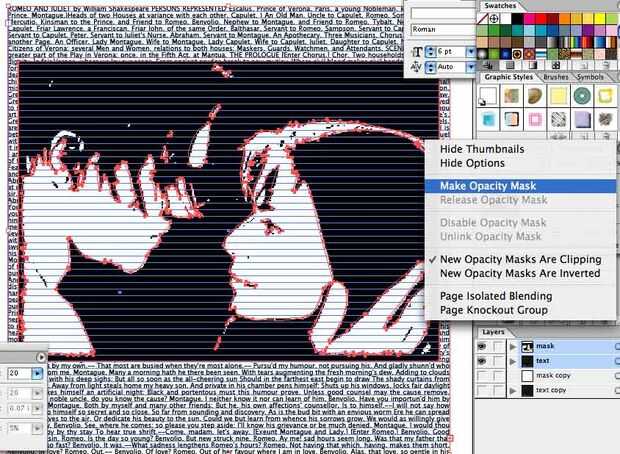This screenshot has height=454, width=620.
Task: Select the Registration swatch
Action: pyautogui.click(x=494, y=19)
